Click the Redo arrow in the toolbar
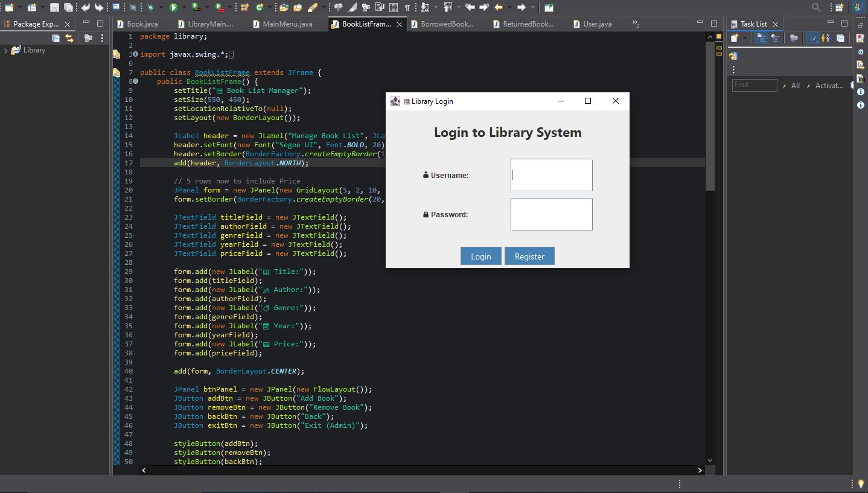868x493 pixels. click(99, 7)
